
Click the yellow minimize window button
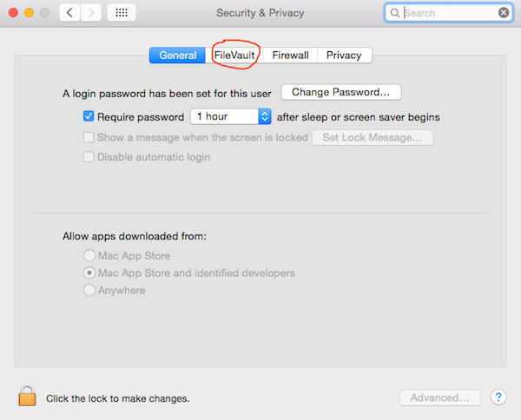pyautogui.click(x=29, y=13)
